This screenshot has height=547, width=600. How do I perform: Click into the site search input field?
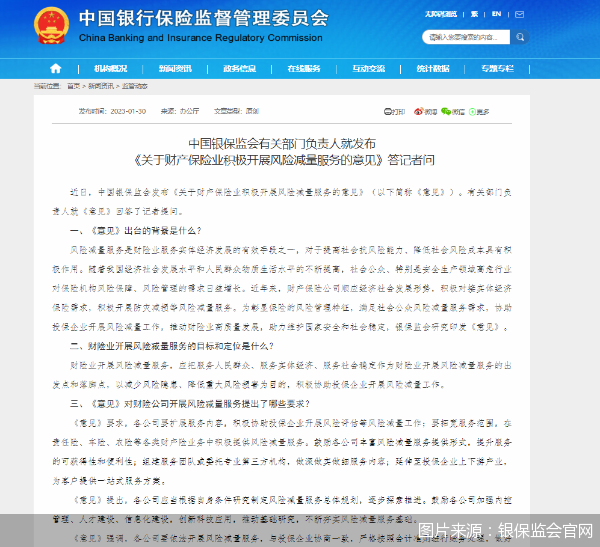(x=466, y=37)
